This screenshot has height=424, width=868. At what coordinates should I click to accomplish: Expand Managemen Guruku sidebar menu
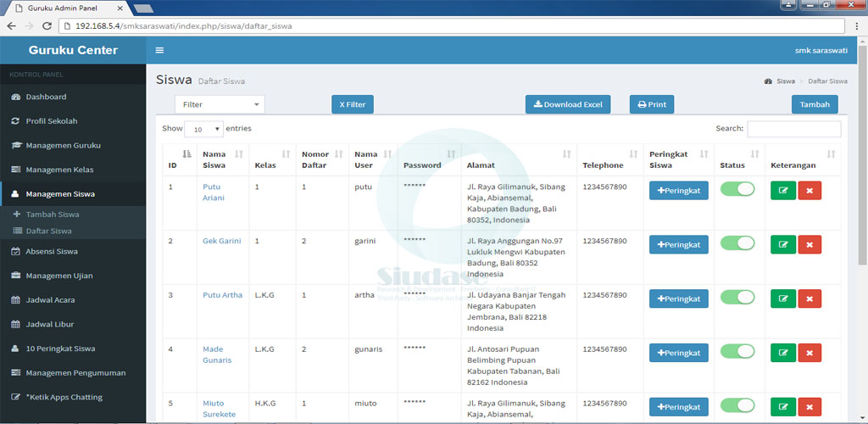click(x=64, y=145)
